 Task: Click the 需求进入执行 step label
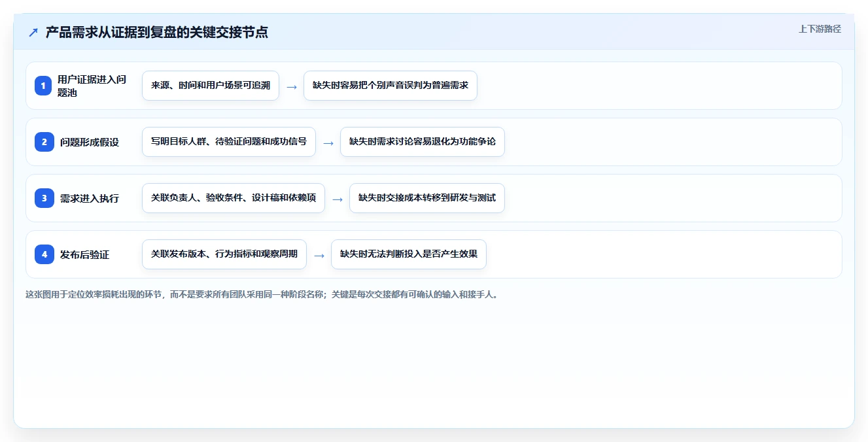coord(90,198)
